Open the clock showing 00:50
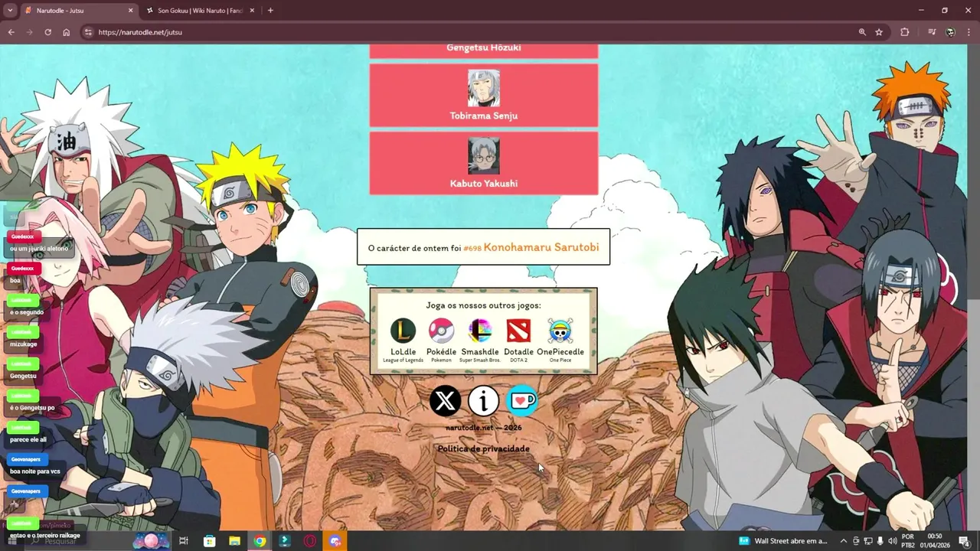 (x=934, y=541)
